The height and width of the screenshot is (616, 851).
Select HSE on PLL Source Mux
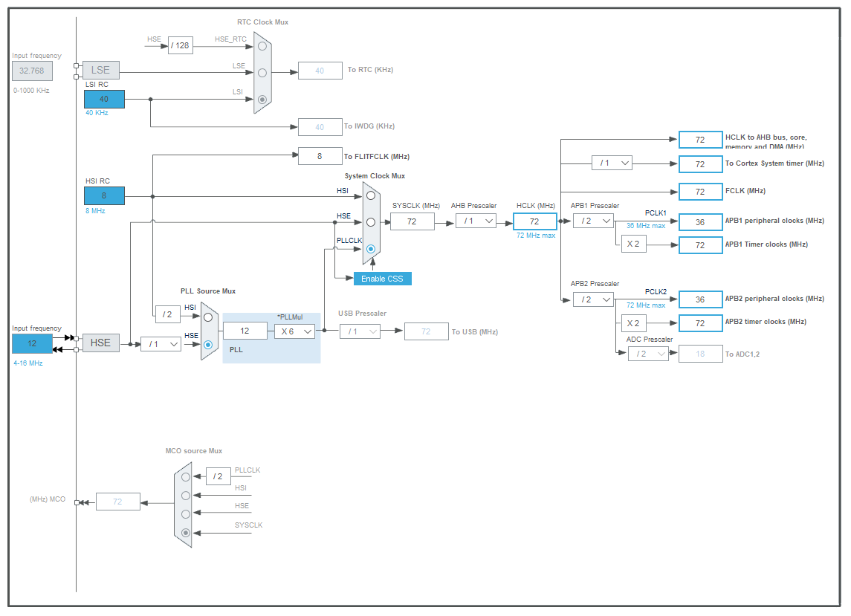pyautogui.click(x=208, y=345)
